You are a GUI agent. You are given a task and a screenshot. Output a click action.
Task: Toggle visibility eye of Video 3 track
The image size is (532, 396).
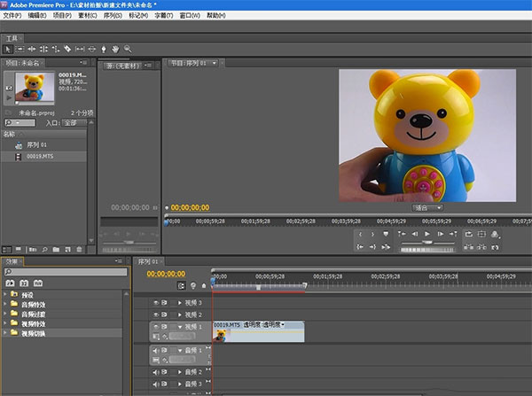[156, 303]
